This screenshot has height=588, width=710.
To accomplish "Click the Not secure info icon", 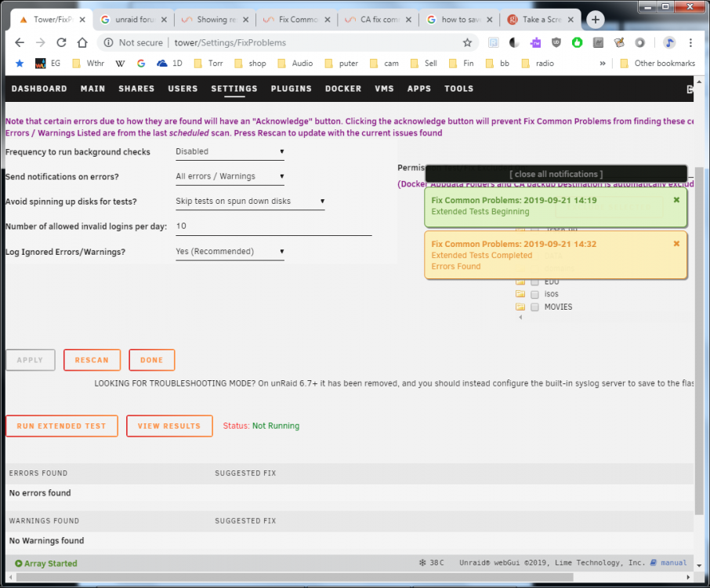I will coord(108,42).
